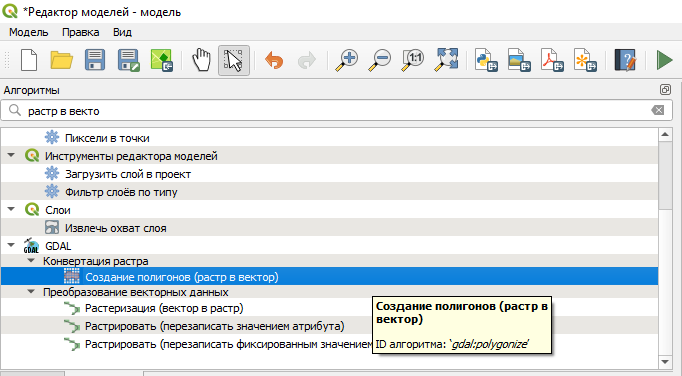Viewport: 682px width, 376px height.
Task: Export model as PDF
Action: click(552, 60)
